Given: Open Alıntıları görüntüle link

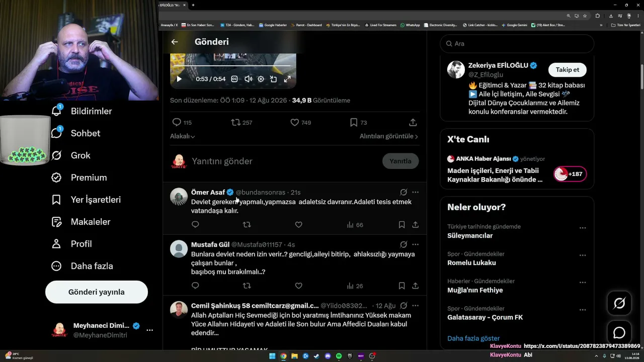Looking at the screenshot, I should (389, 136).
